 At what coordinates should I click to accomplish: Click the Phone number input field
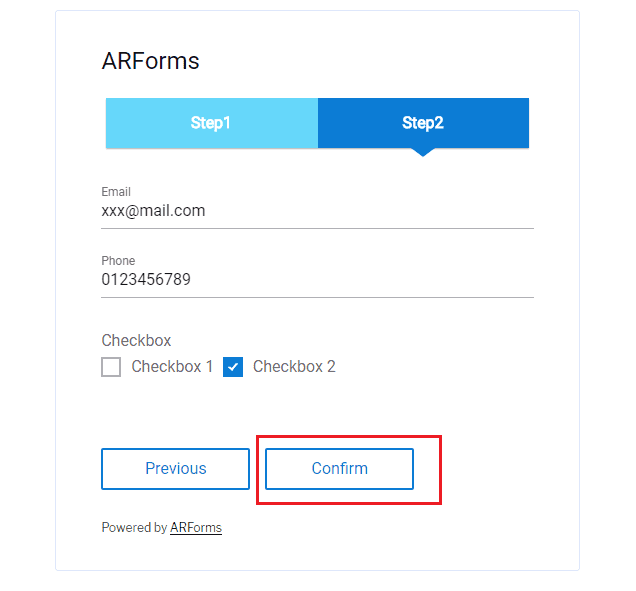tap(317, 280)
